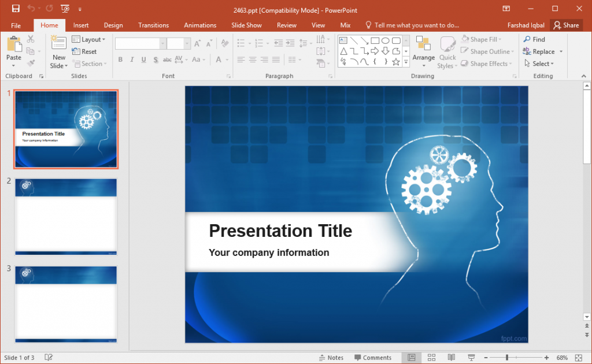
Task: Open Comments from the status bar
Action: tap(375, 357)
